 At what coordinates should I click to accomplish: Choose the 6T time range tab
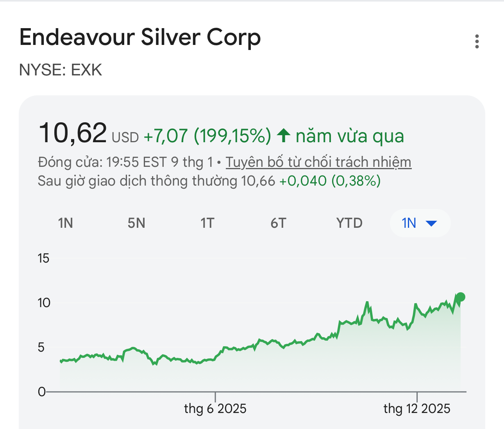point(278,223)
